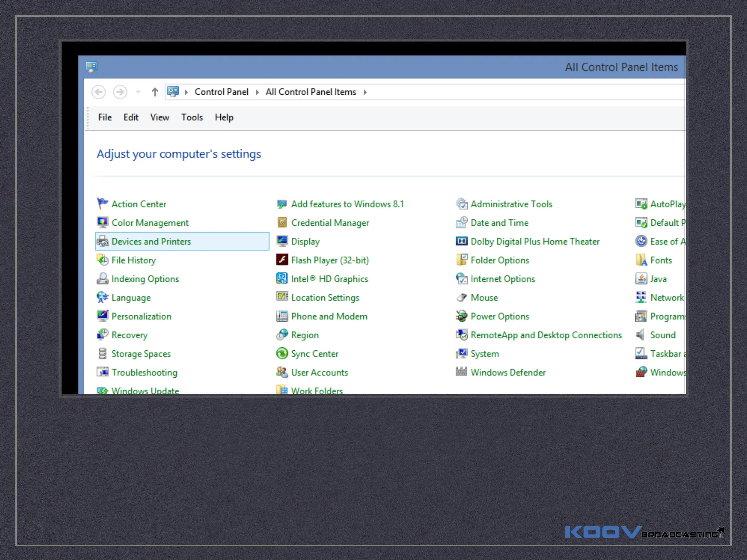
Task: Open the View menu
Action: click(x=160, y=117)
